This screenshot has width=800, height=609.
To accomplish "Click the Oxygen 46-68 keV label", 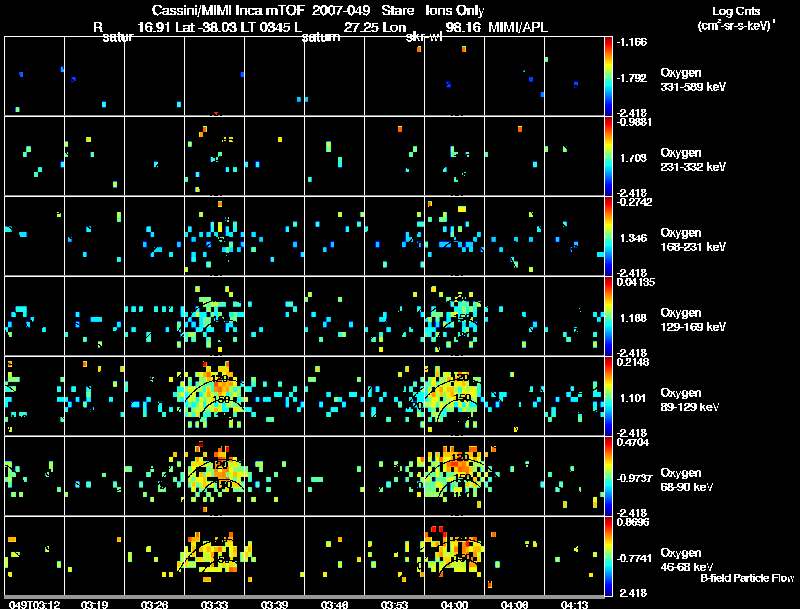I will click(687, 560).
